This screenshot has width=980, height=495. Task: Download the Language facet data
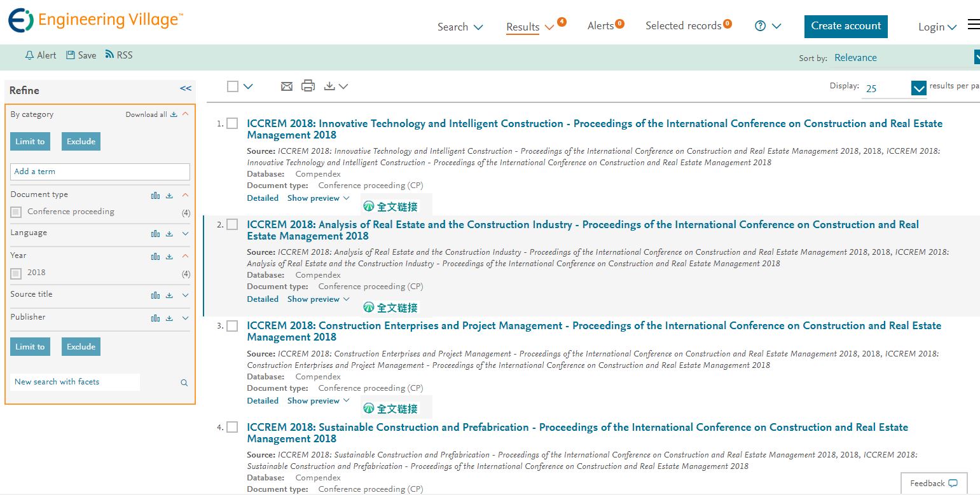click(169, 234)
